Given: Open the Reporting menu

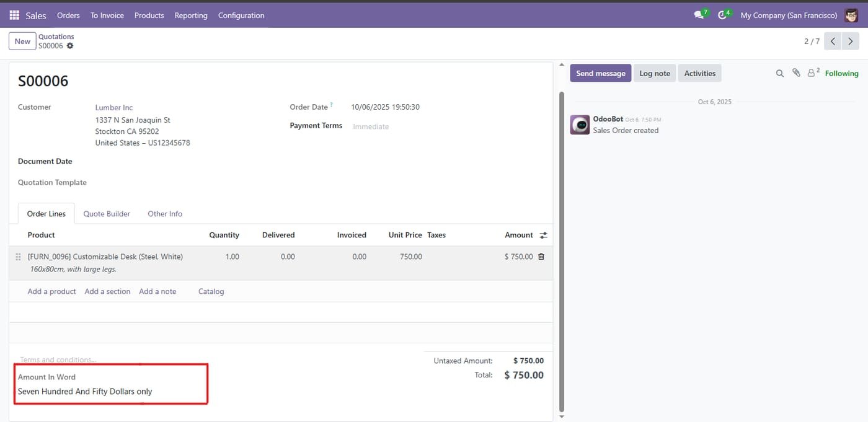Looking at the screenshot, I should coord(191,15).
